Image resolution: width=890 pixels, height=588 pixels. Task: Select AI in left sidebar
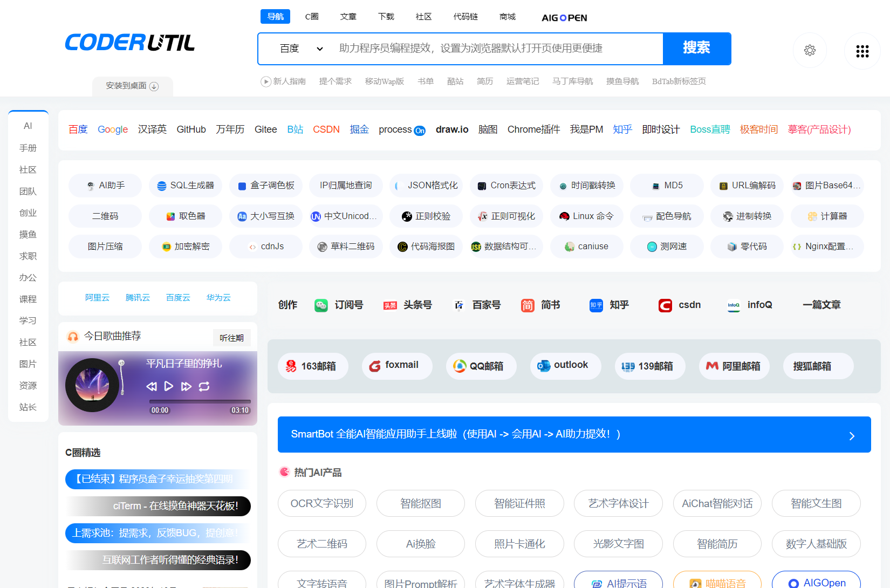click(28, 126)
